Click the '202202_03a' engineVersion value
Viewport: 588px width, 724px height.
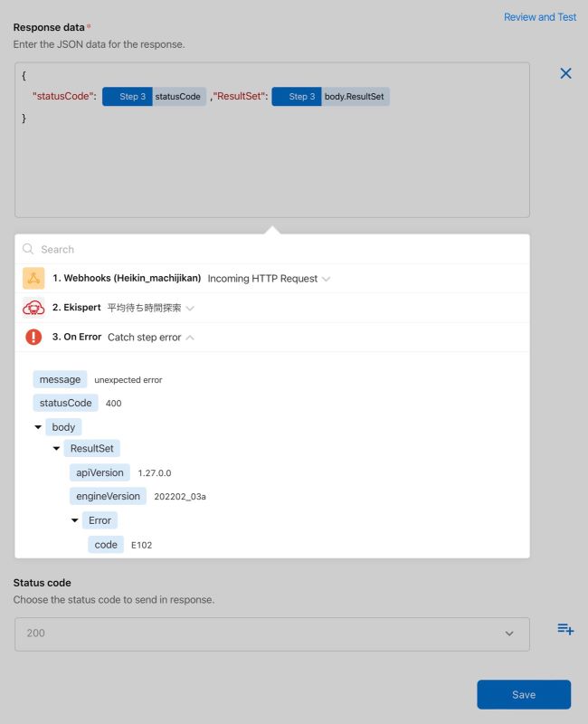coord(180,497)
